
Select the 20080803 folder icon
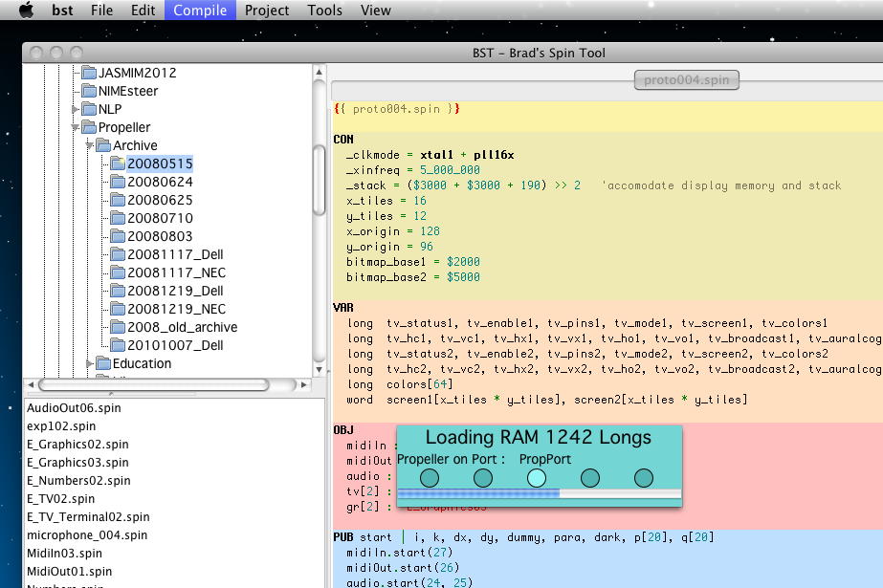(118, 236)
